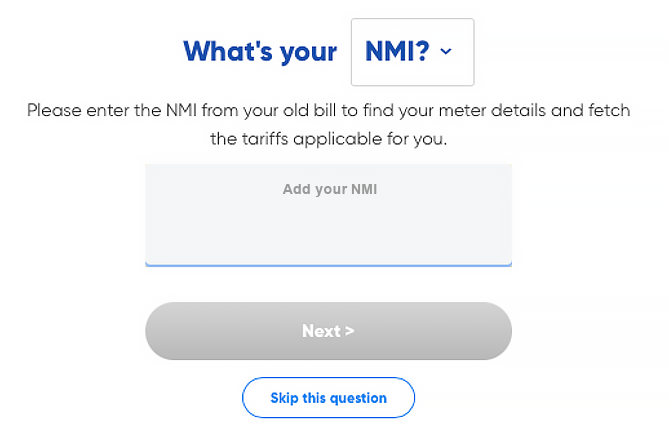Skip this question
This screenshot has width=669, height=434.
329,398
